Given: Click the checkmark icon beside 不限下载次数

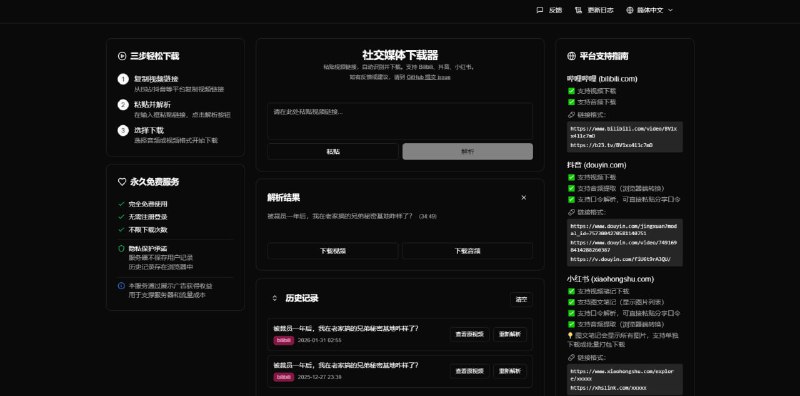Looking at the screenshot, I should (121, 230).
